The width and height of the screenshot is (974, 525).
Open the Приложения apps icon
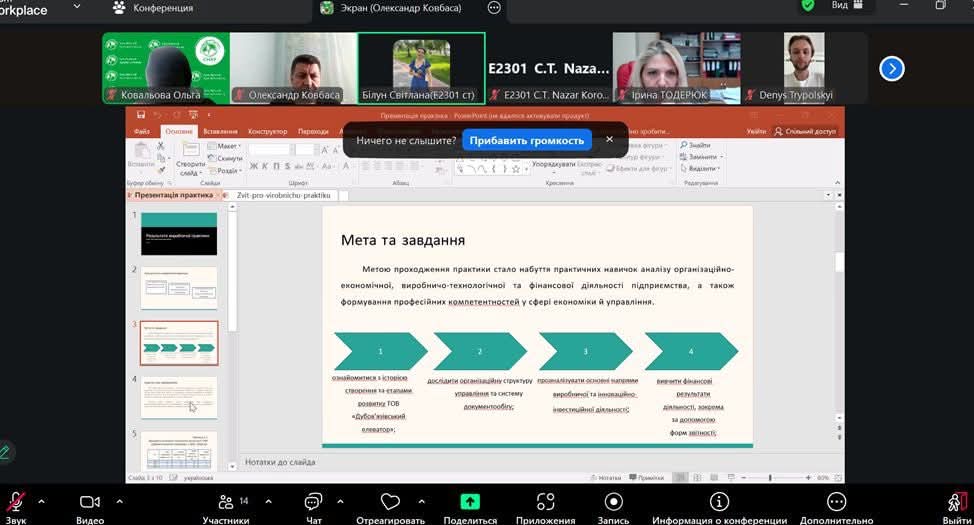pyautogui.click(x=545, y=502)
